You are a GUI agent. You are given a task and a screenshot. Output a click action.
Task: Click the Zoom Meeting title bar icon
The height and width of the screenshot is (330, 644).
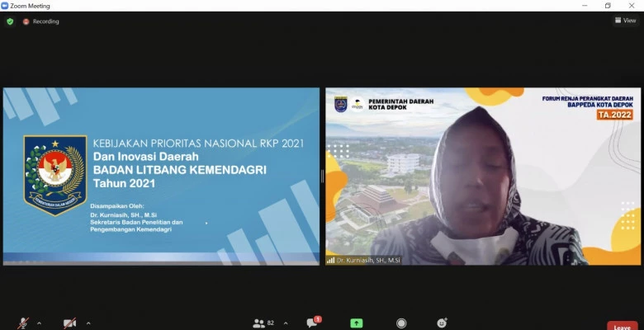pos(4,6)
